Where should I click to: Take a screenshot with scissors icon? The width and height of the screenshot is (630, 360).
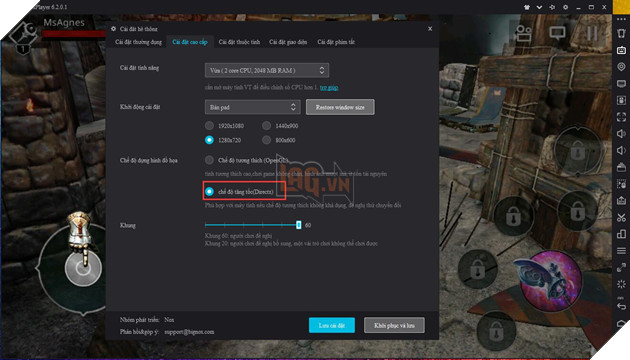(x=621, y=217)
